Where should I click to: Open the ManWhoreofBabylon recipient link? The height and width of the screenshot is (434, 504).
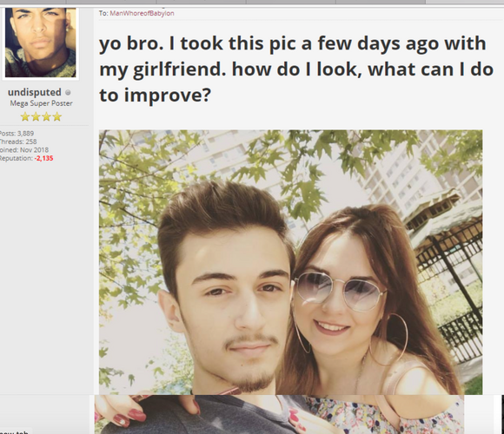point(142,14)
